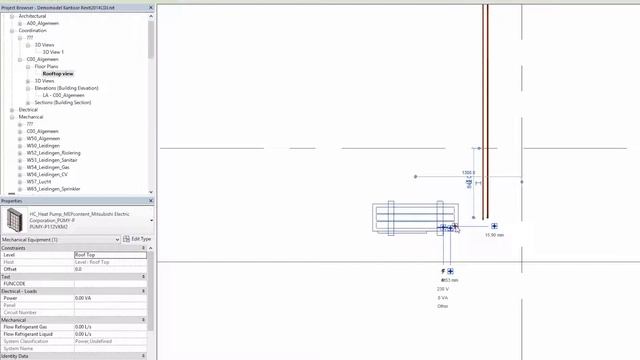The height and width of the screenshot is (360, 640).
Task: Open the LA - C00_Algemeen elevation
Action: coord(63,96)
